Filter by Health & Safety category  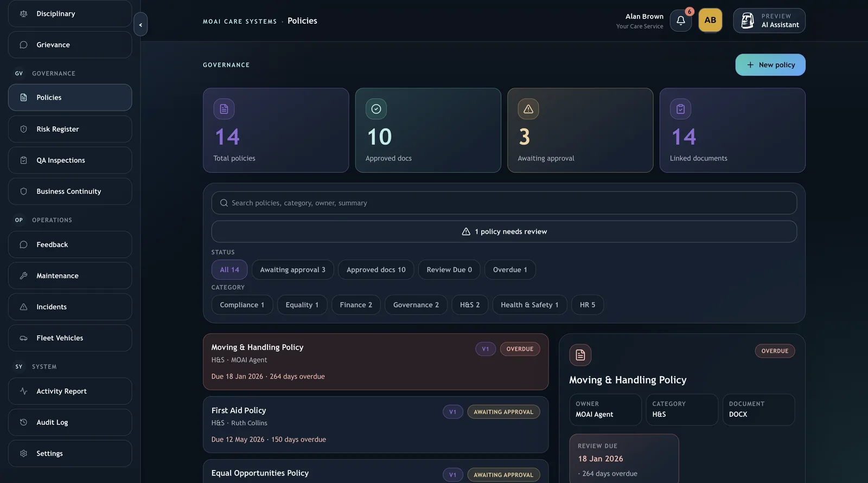point(529,305)
